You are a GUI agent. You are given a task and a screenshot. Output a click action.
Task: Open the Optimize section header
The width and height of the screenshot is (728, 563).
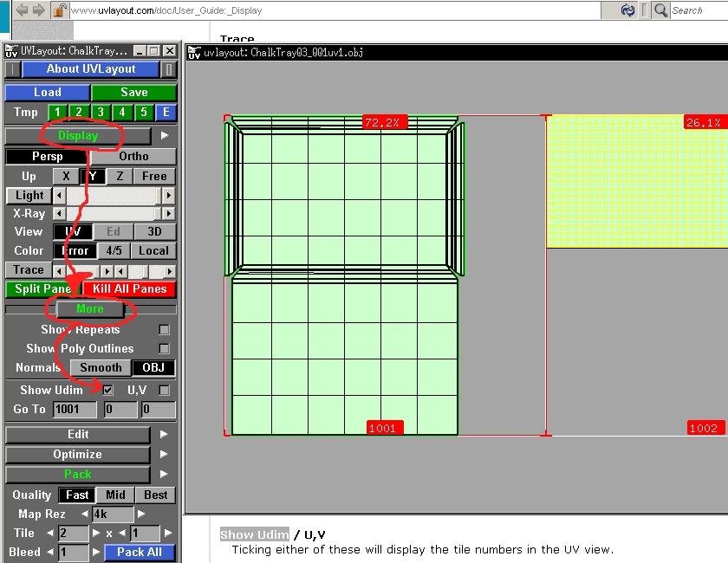coord(78,455)
